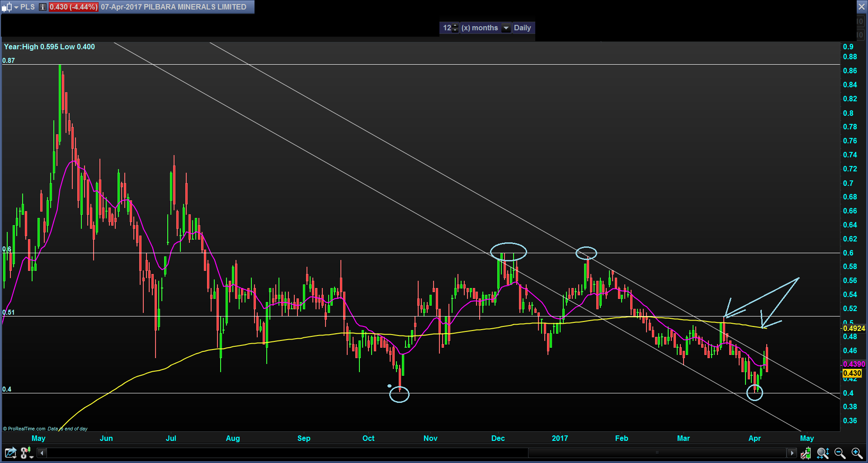Click the scroll right arrow of time scrollbar
Image resolution: width=868 pixels, height=463 pixels.
coord(792,453)
